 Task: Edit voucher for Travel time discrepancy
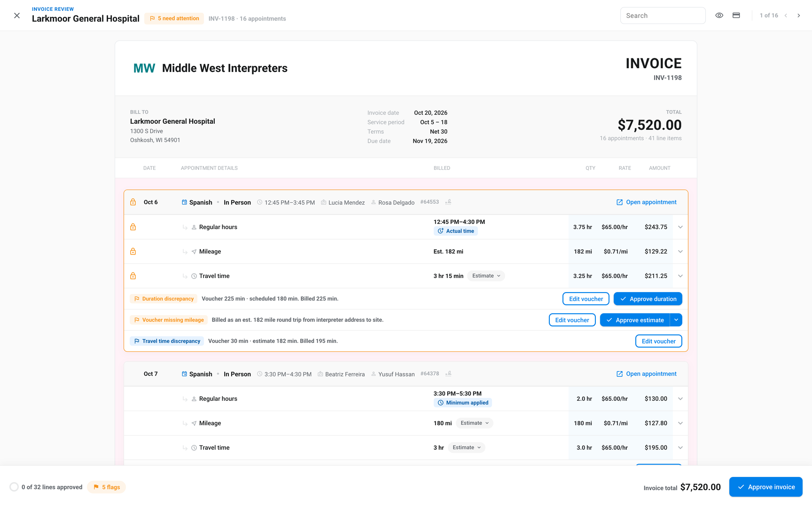click(x=659, y=341)
